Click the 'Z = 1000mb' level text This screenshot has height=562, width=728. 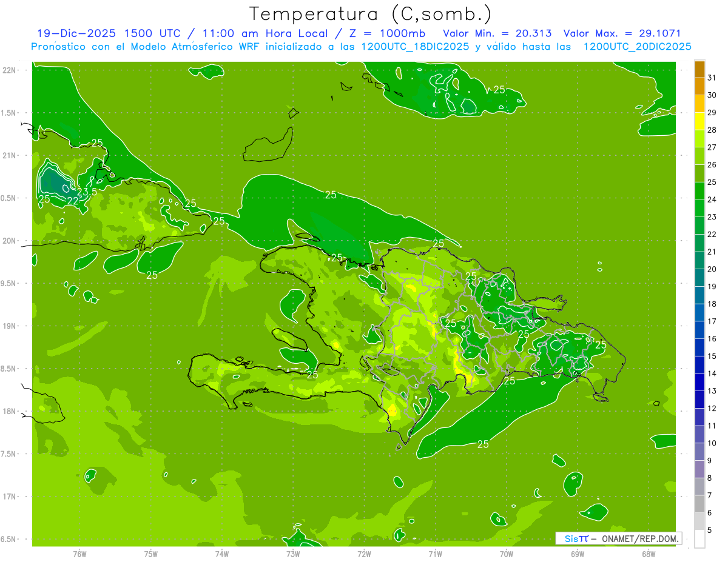click(387, 33)
